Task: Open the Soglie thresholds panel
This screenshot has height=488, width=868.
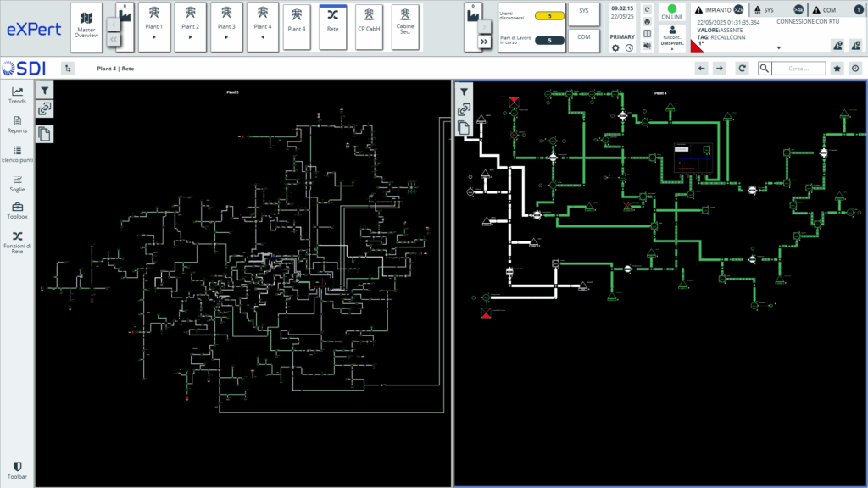Action: point(17,183)
